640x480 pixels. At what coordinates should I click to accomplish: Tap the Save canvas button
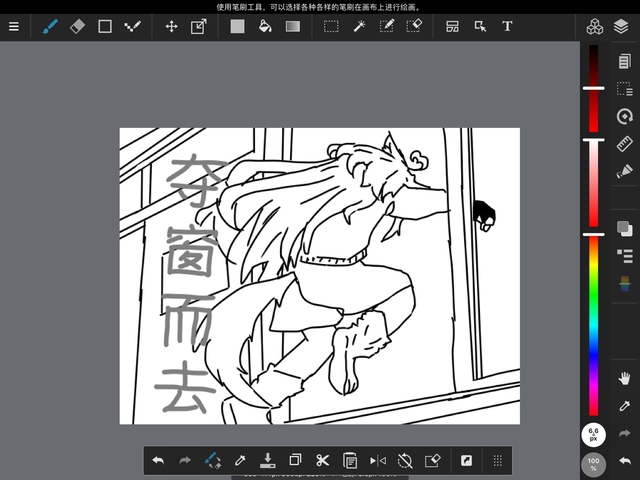(x=267, y=460)
